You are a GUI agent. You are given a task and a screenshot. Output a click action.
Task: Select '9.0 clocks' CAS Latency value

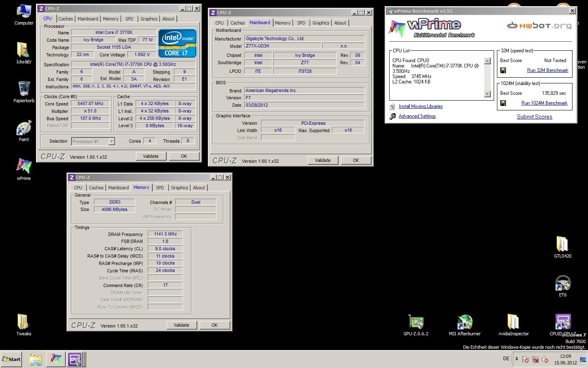pyautogui.click(x=165, y=249)
